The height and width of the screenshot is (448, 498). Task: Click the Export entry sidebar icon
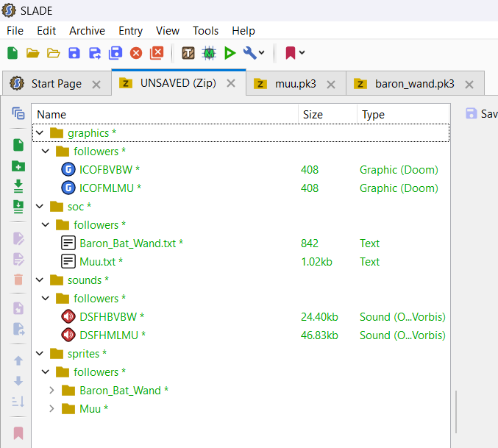(x=18, y=329)
